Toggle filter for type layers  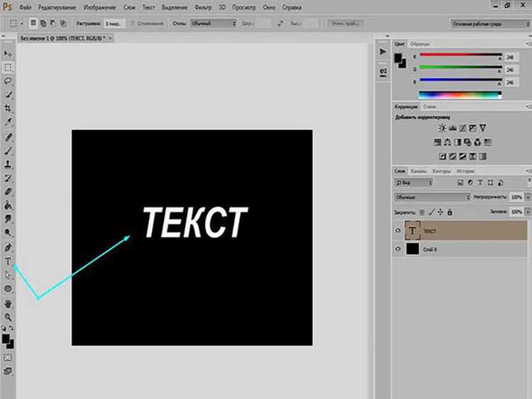point(480,182)
